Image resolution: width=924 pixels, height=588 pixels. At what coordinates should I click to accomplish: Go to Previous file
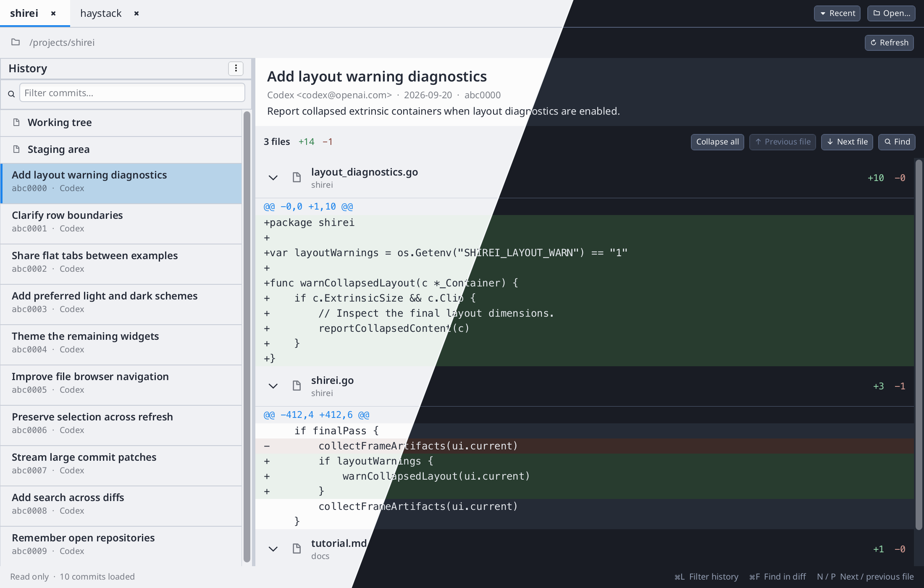click(x=782, y=142)
